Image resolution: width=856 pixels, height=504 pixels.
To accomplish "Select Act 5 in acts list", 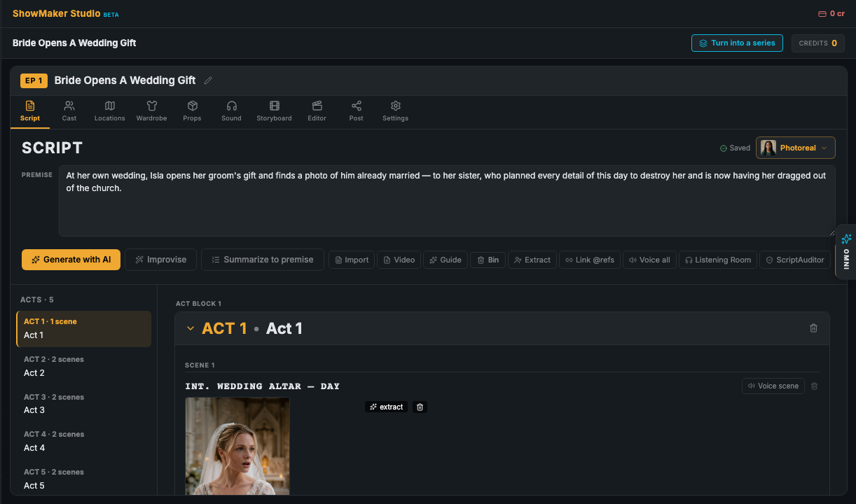I will (x=84, y=479).
